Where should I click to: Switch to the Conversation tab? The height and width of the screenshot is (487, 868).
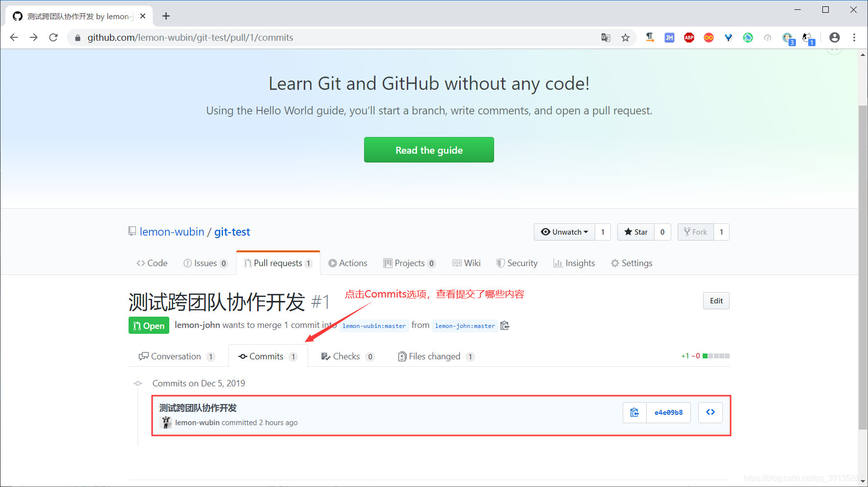[x=177, y=356]
